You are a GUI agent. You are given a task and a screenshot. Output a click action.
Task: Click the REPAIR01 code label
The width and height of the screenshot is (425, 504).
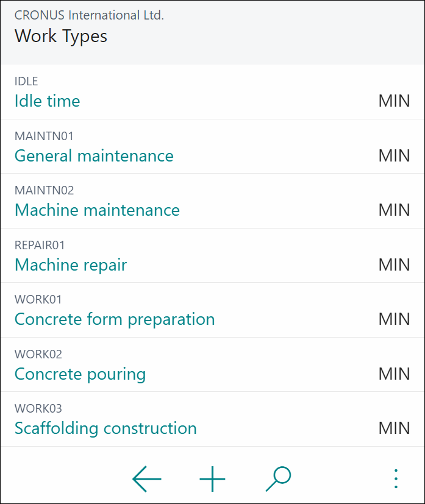tap(40, 246)
